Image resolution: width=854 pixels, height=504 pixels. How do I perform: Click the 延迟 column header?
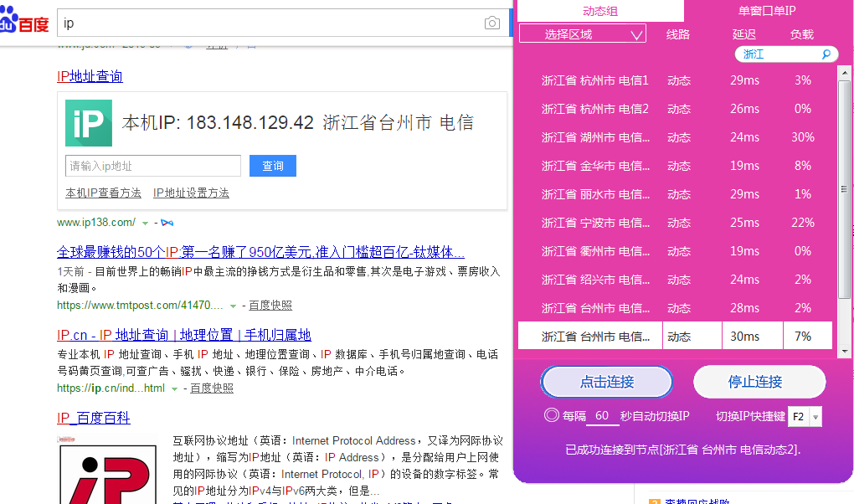pyautogui.click(x=744, y=34)
